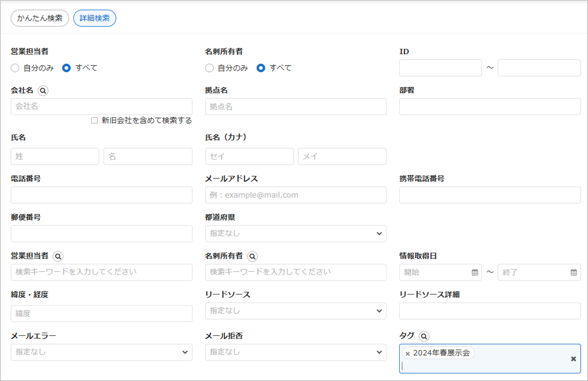Image resolution: width=588 pixels, height=381 pixels.
Task: Focus the メールアドレス input field
Action: tap(296, 195)
